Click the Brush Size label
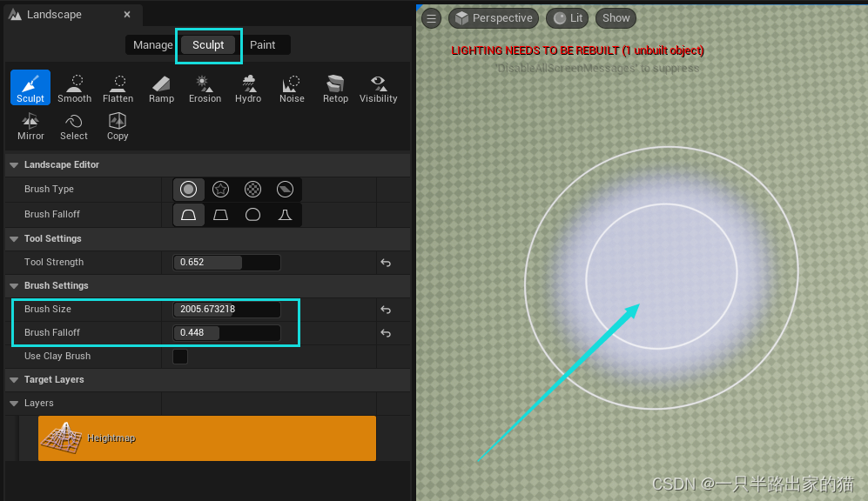The image size is (868, 501). pos(48,309)
